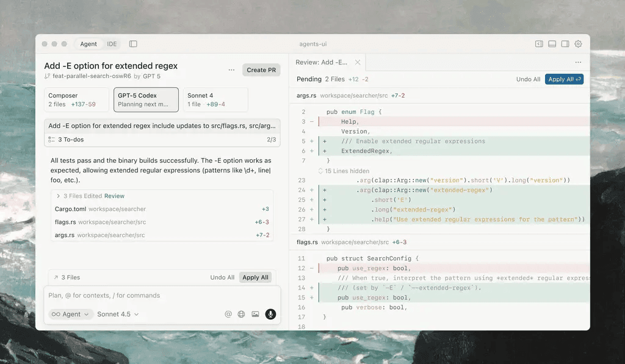Switch to the IDE tab

click(112, 43)
